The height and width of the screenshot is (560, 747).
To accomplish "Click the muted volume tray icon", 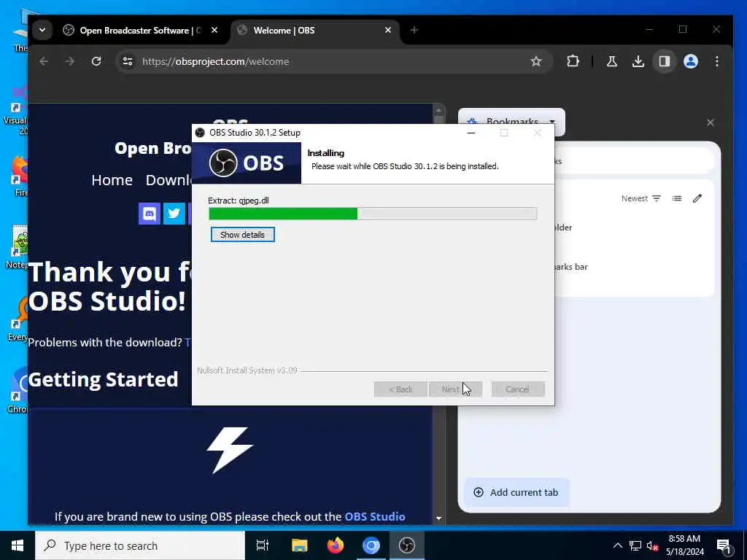I will pos(652,545).
